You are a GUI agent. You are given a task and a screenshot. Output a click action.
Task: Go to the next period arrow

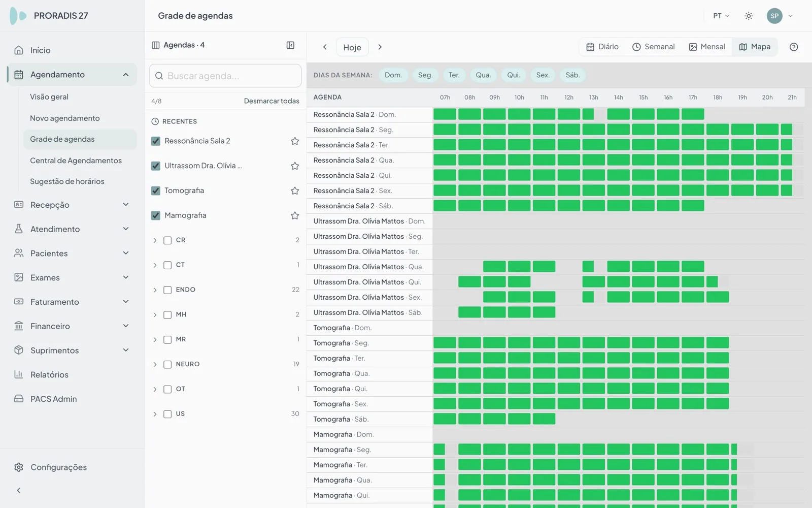(380, 47)
